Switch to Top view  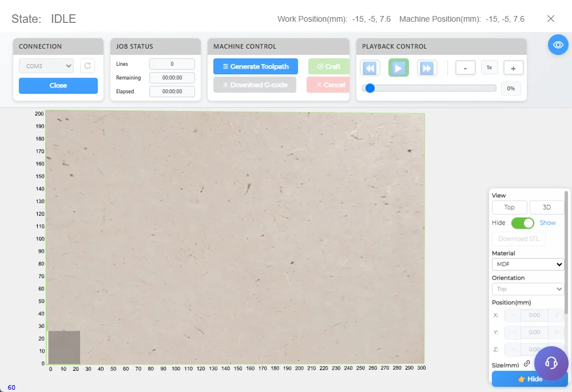click(x=509, y=207)
